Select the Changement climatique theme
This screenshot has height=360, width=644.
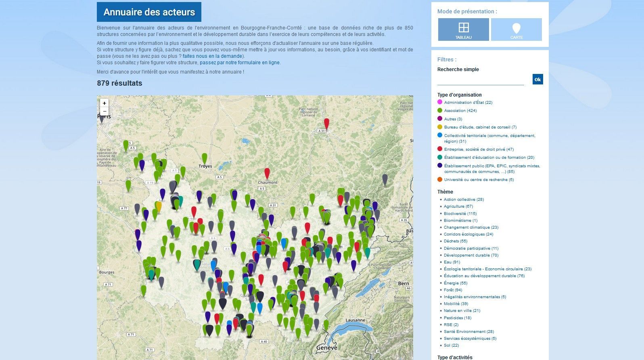click(471, 227)
